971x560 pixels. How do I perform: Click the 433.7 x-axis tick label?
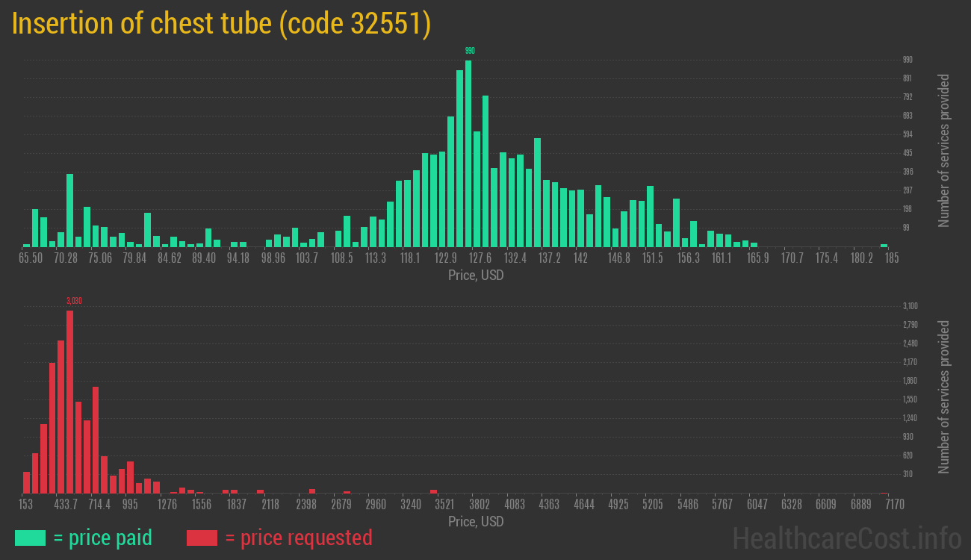pyautogui.click(x=65, y=505)
